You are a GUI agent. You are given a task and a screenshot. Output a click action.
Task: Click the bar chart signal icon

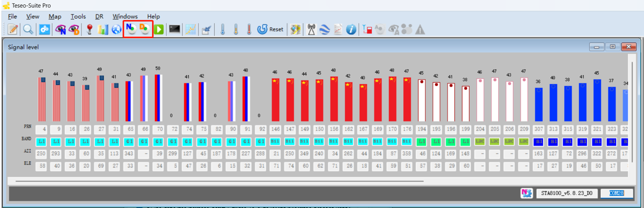point(103,30)
